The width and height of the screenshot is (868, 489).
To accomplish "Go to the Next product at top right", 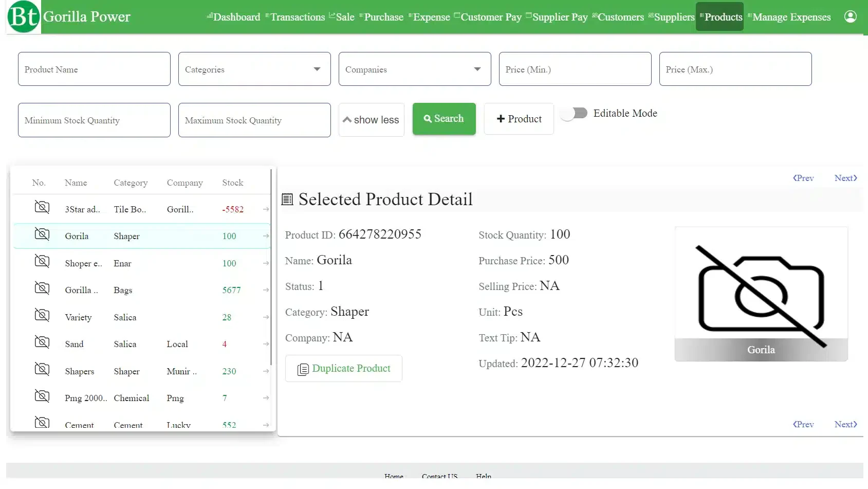I will 846,178.
